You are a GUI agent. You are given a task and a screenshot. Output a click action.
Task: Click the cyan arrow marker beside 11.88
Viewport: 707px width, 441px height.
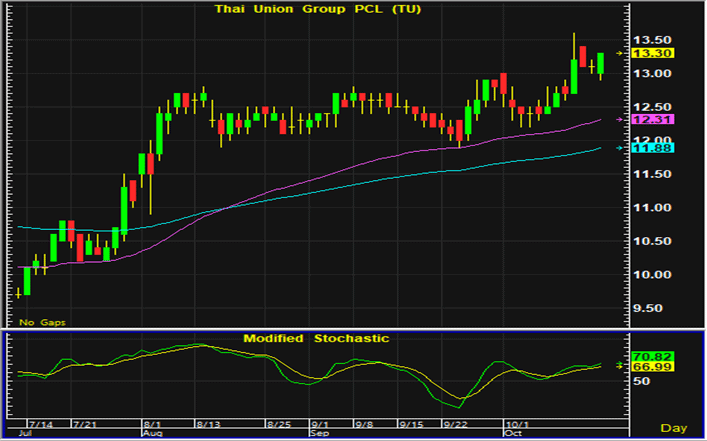(x=620, y=148)
